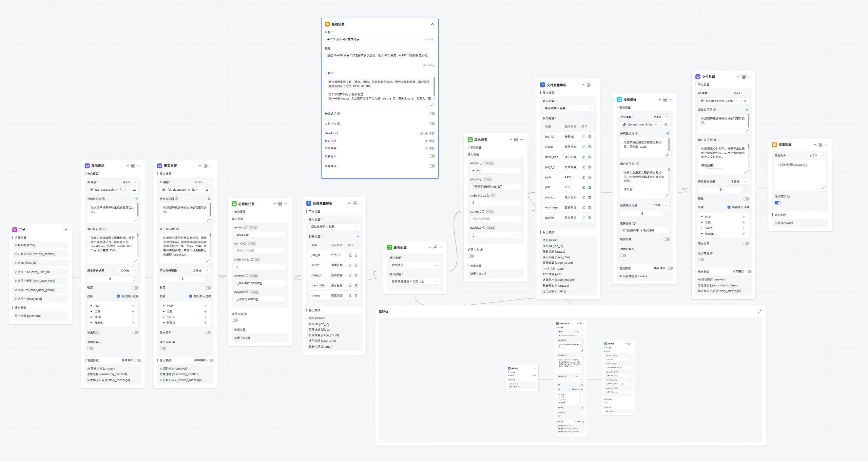Click the system prompt scrollbar in 视觉质检

[x=669, y=144]
